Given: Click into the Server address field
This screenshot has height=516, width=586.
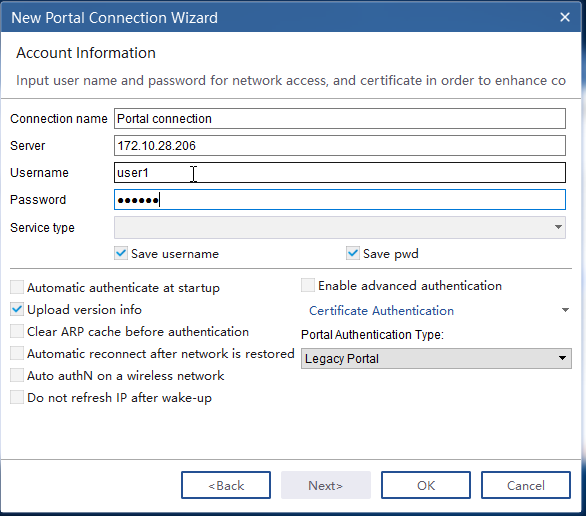Looking at the screenshot, I should click(x=340, y=146).
